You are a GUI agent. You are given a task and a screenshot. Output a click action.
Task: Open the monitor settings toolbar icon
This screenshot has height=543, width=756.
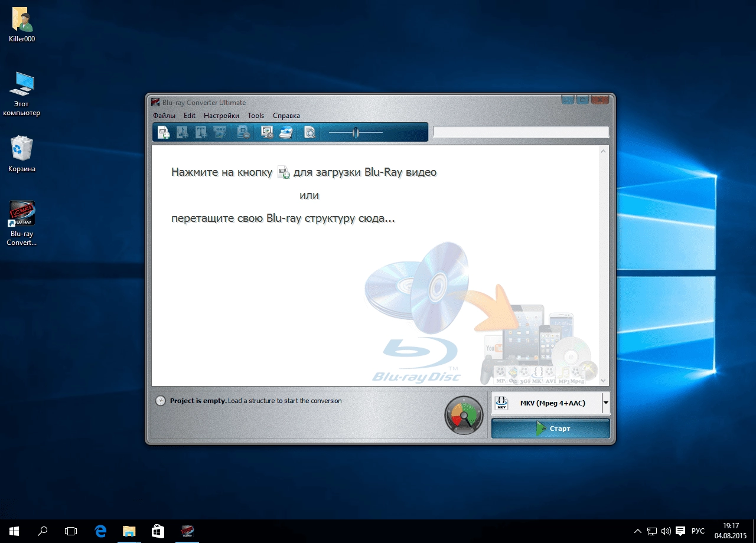(x=267, y=132)
